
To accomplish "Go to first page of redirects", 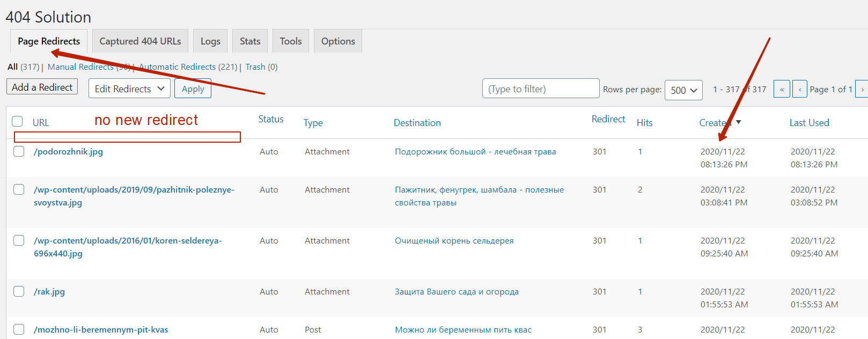I will (x=782, y=89).
